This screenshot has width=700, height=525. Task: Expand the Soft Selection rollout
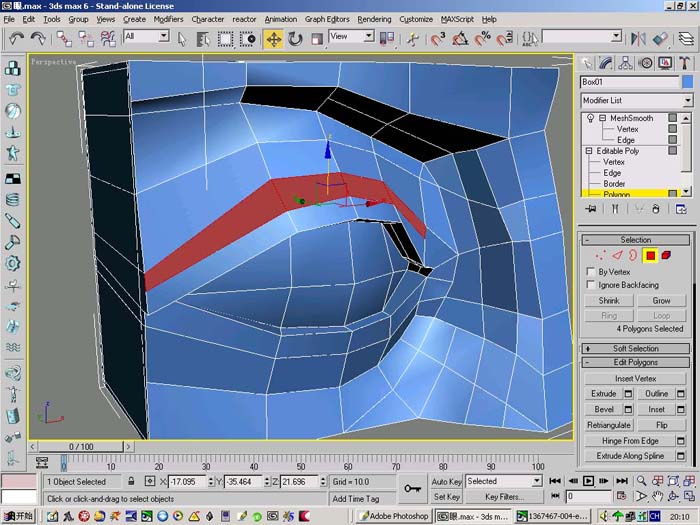pyautogui.click(x=636, y=348)
